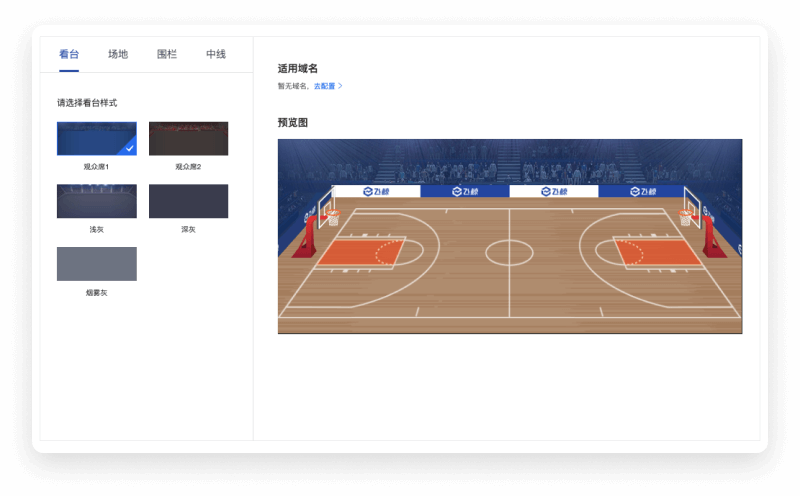Switch to the 看台 tab
This screenshot has height=496, width=800.
pyautogui.click(x=69, y=54)
